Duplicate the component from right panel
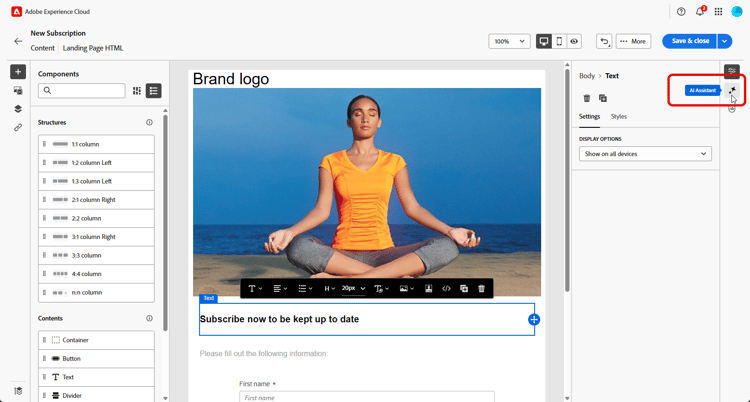Screen dimensions: 750x402 coord(603,98)
